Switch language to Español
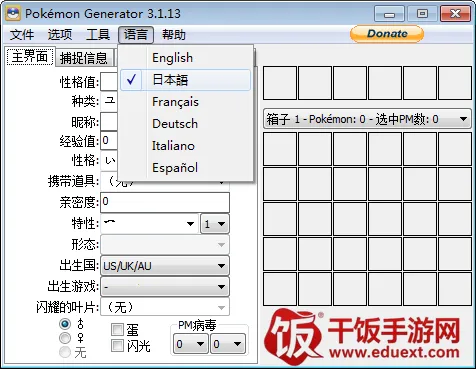Image resolution: width=476 pixels, height=369 pixels. 185,168
